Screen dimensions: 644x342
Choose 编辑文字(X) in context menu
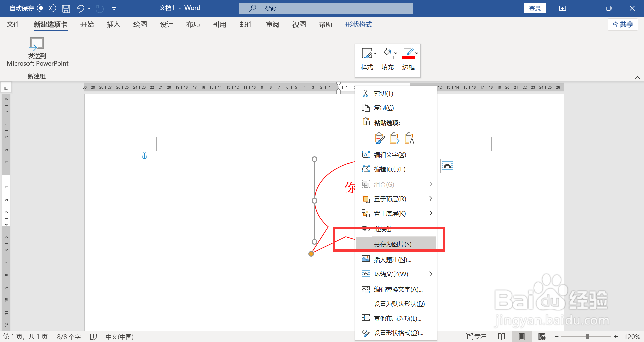click(x=396, y=155)
